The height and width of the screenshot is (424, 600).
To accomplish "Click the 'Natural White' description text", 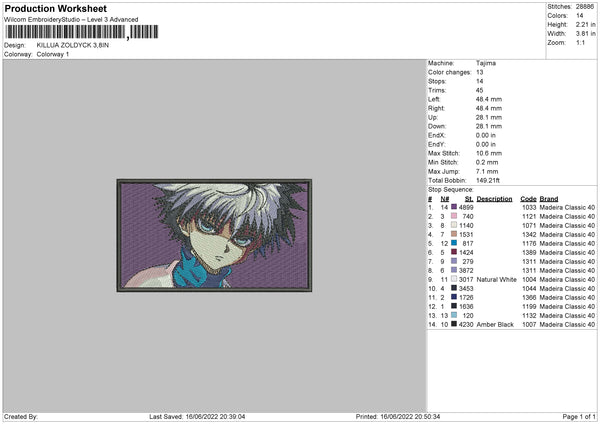I will [496, 280].
